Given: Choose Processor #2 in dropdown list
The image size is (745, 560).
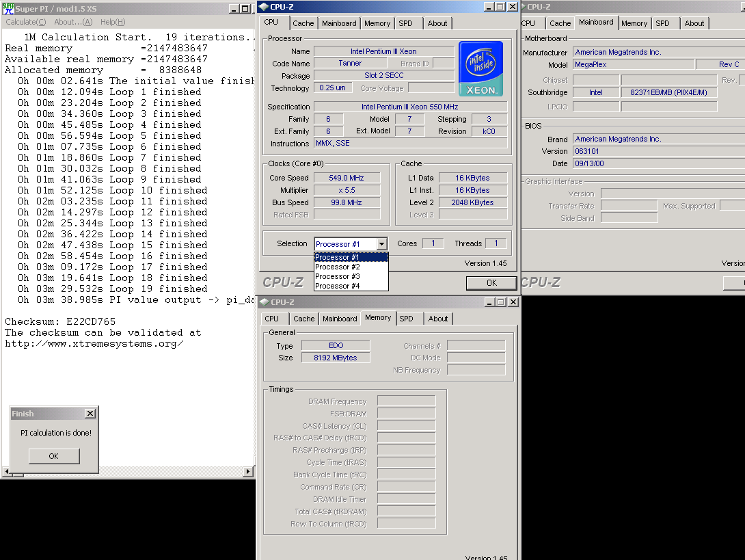Looking at the screenshot, I should coord(351,267).
